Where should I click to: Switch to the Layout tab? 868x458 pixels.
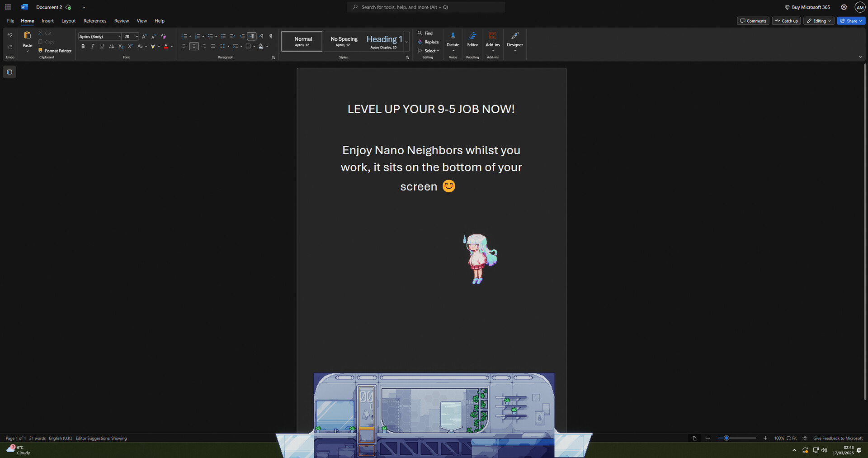[x=68, y=21]
